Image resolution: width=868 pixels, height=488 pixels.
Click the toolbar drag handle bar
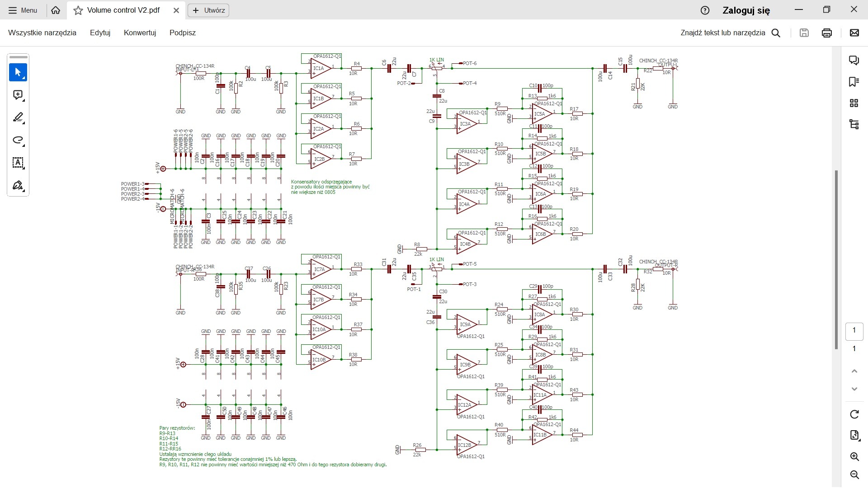[x=18, y=57]
